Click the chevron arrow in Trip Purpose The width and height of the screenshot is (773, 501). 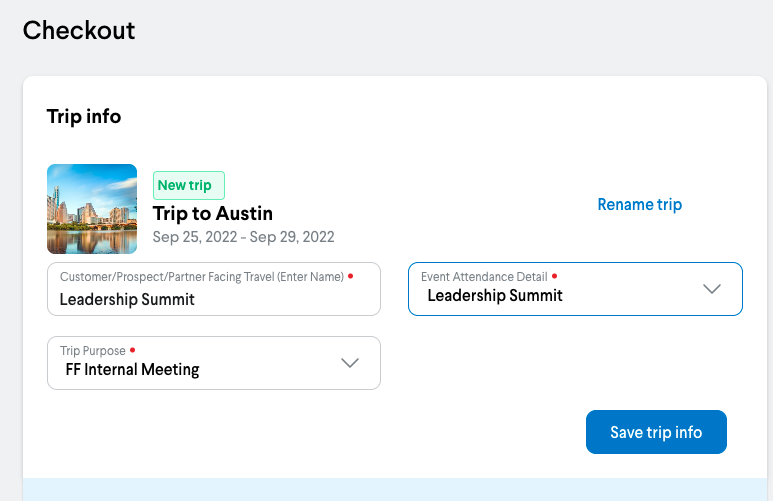350,363
